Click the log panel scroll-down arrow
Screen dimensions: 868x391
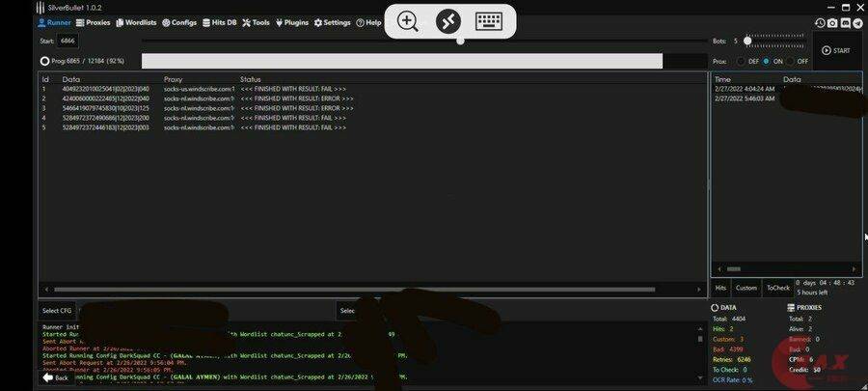coord(700,377)
